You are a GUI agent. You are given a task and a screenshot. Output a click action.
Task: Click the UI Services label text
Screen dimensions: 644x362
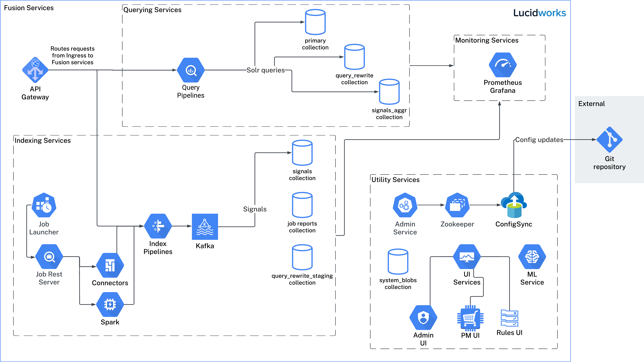[467, 278]
